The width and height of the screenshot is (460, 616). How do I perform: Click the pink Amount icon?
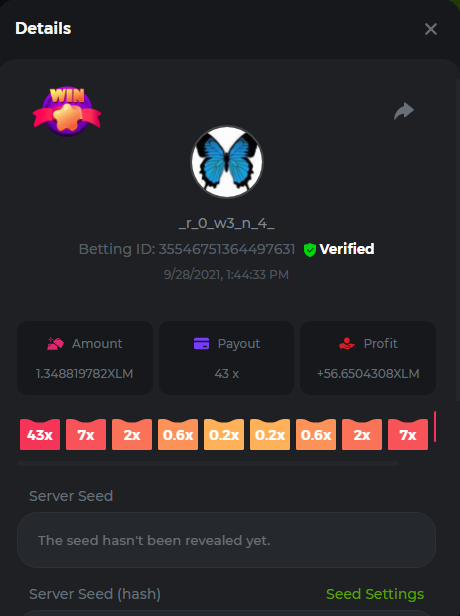tap(55, 344)
